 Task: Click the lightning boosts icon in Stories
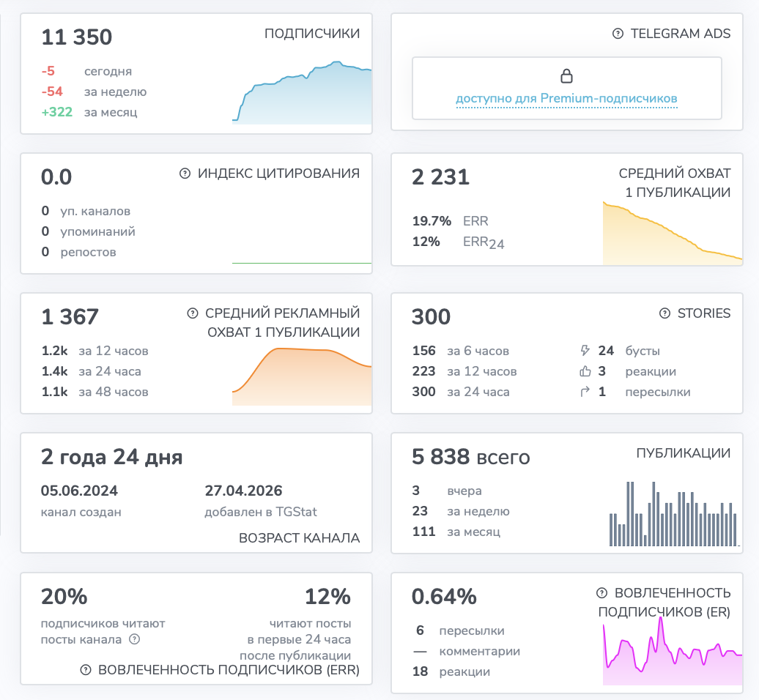click(x=585, y=350)
